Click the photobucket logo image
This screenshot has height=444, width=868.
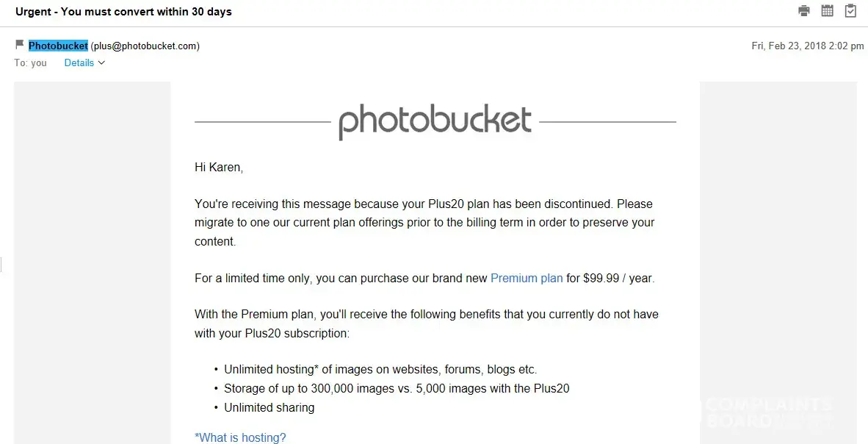tap(435, 122)
